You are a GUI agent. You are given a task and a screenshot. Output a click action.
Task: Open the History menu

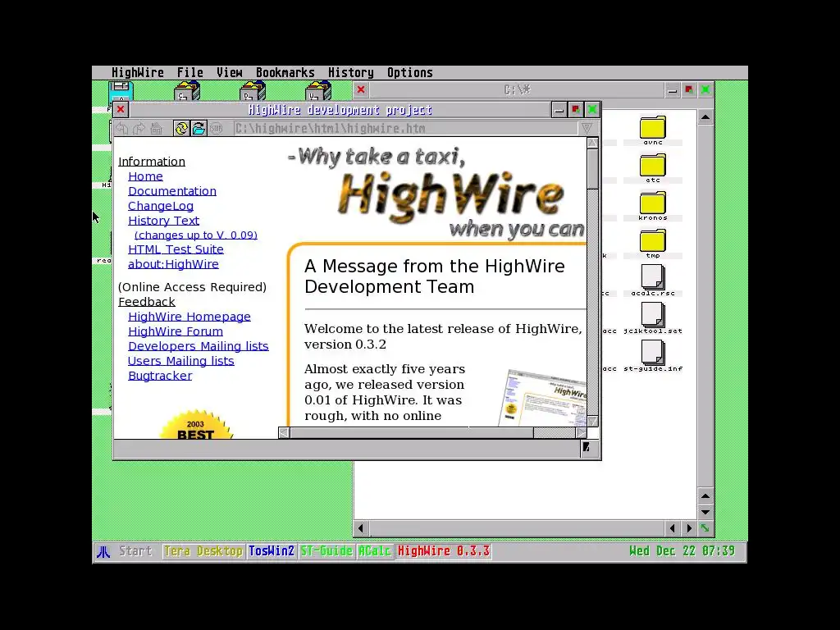351,73
